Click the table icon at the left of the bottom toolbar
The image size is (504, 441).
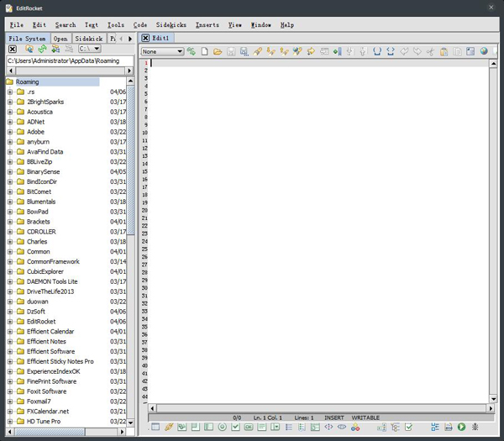(x=155, y=427)
